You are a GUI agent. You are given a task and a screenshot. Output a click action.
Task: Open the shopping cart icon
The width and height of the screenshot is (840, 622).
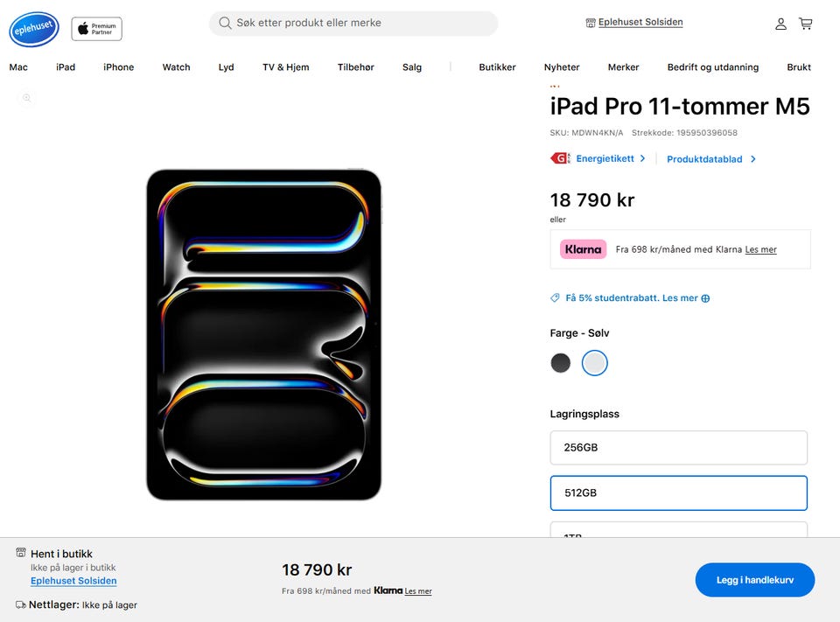pos(805,24)
